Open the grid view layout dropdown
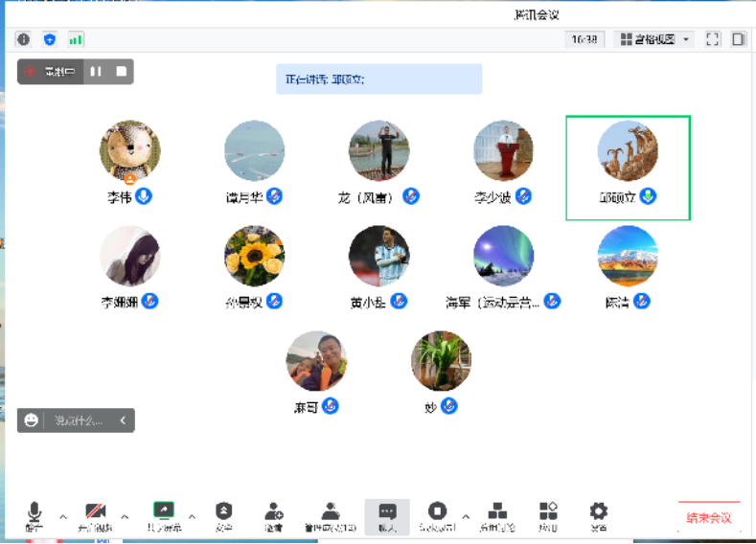Screen dimensions: 756x544 (x=655, y=39)
